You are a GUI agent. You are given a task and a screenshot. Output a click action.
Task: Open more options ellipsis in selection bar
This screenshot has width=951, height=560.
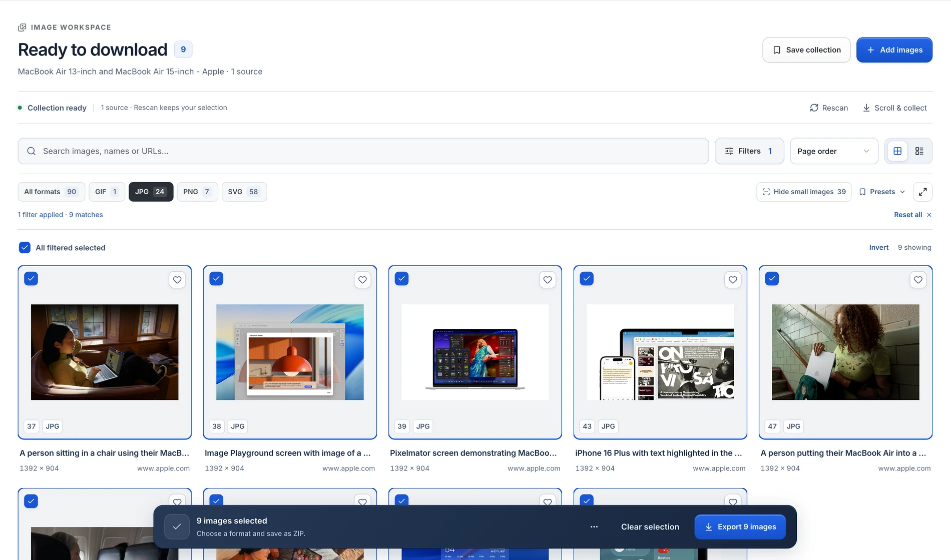(594, 527)
